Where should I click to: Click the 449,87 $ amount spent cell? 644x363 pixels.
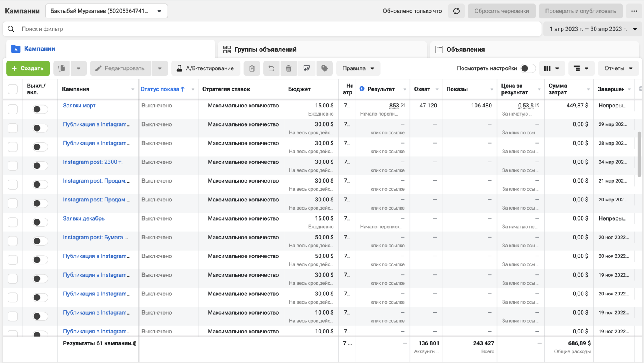[x=577, y=106]
